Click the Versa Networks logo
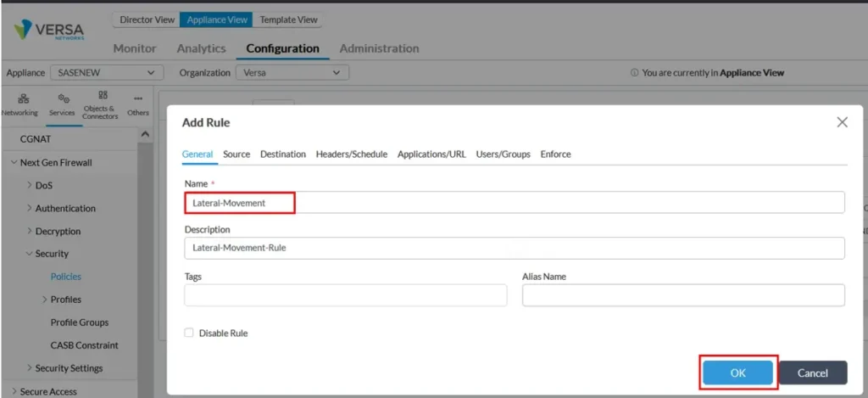This screenshot has width=868, height=398. pos(49,31)
